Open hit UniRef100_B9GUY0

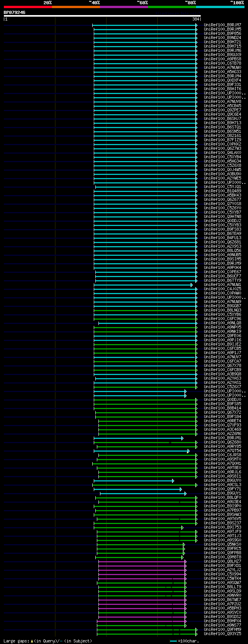(222, 481)
